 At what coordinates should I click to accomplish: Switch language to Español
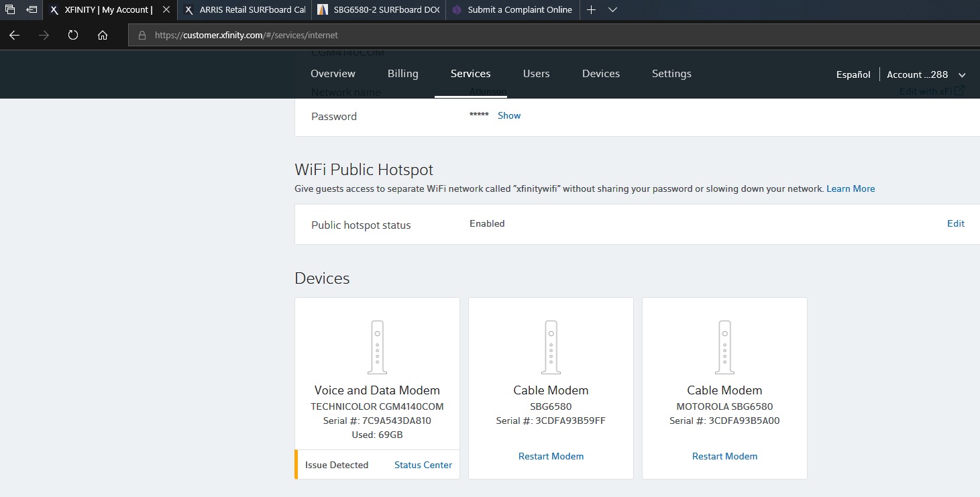[x=853, y=74]
